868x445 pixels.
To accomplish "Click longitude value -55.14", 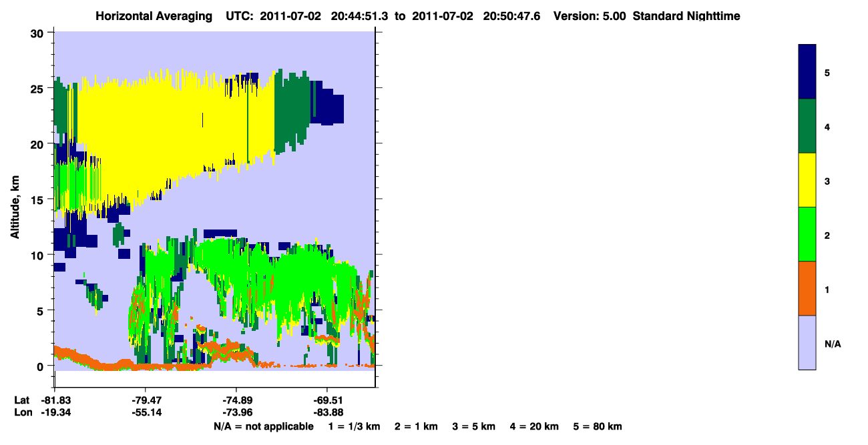I will (146, 412).
